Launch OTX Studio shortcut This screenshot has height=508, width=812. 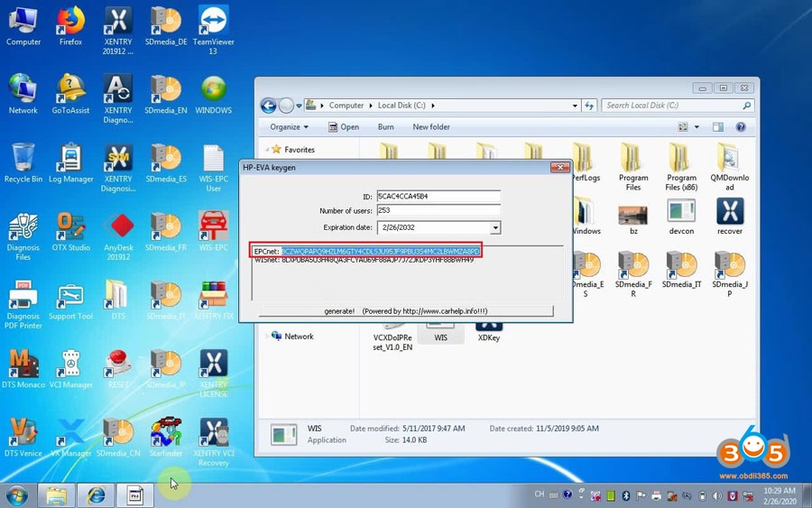pos(70,232)
